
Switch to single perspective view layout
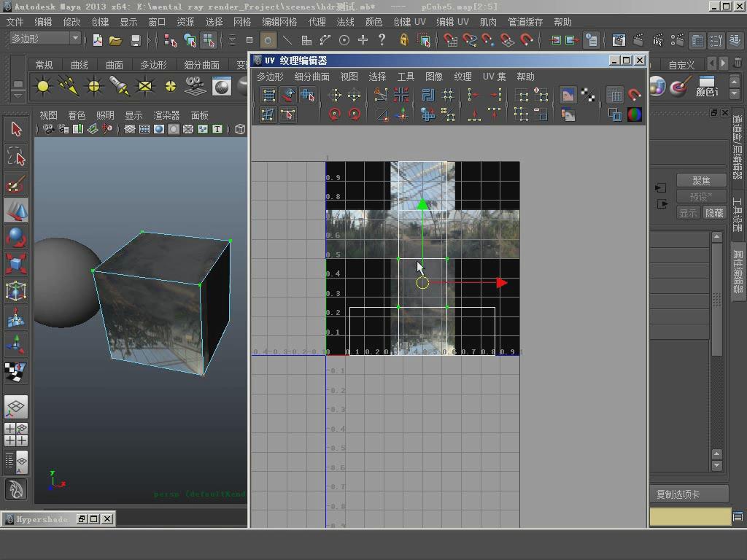[x=16, y=407]
